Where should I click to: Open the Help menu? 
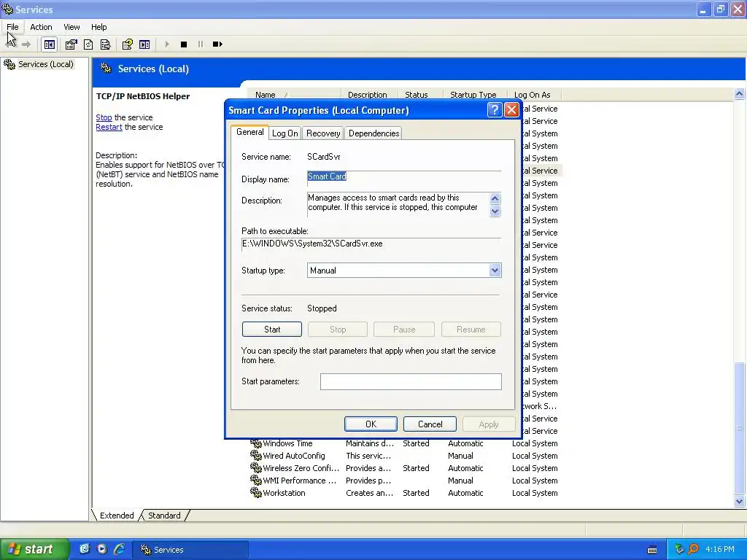[x=99, y=27]
